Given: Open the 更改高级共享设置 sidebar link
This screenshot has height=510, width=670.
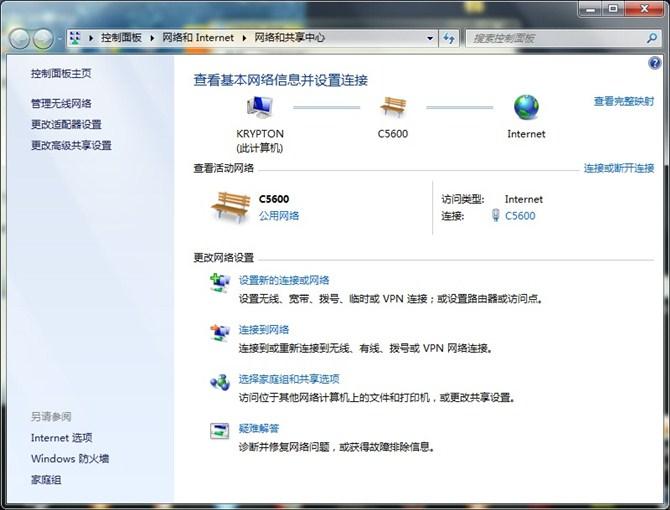Looking at the screenshot, I should tap(71, 145).
